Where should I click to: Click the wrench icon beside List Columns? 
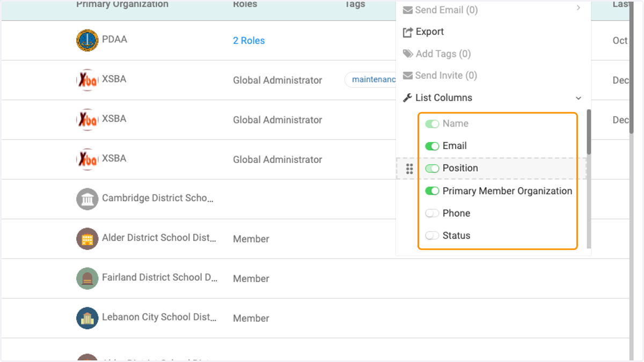pos(408,98)
